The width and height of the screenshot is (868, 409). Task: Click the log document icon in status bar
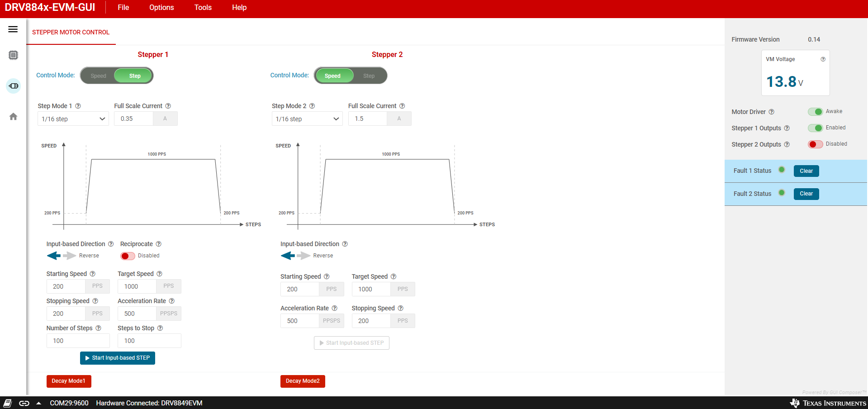[x=8, y=403]
